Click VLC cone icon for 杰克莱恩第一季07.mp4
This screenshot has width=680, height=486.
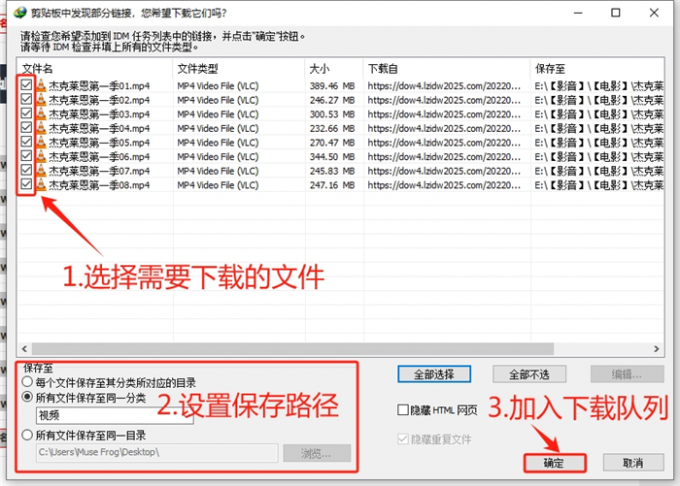click(41, 171)
